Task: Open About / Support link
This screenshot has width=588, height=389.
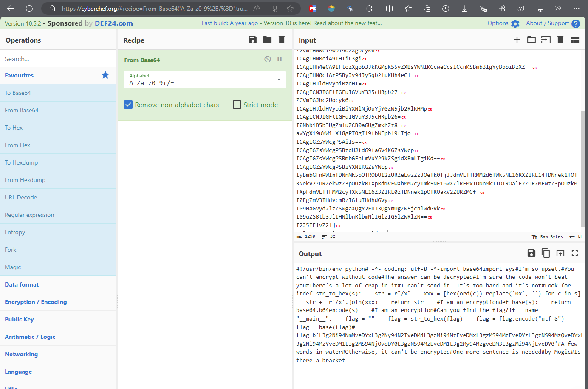Action: click(x=547, y=23)
